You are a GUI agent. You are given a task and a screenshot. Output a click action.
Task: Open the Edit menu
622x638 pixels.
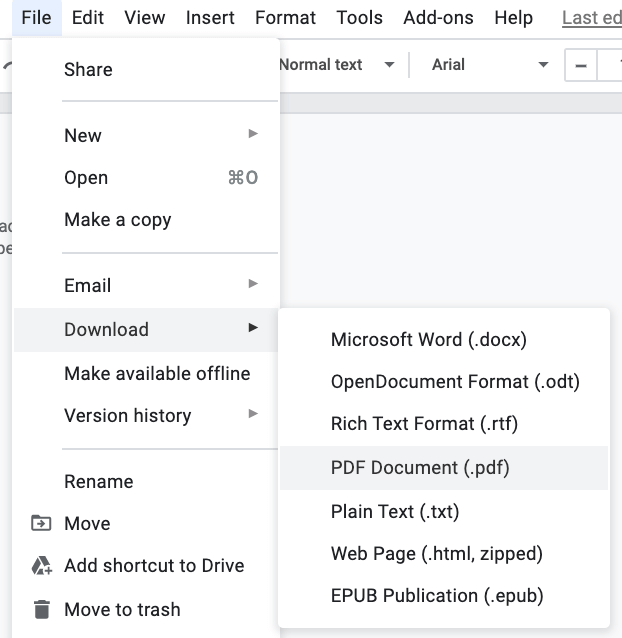[87, 18]
